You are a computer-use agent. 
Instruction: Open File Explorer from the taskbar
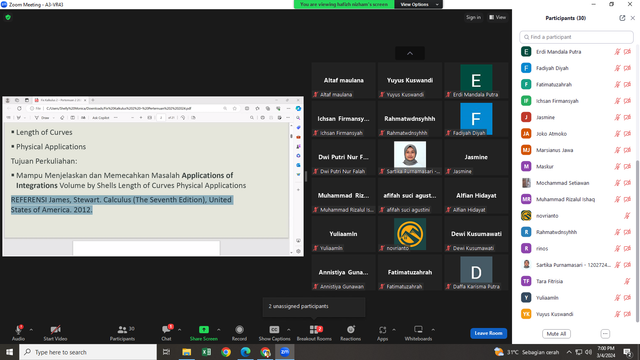point(187,352)
